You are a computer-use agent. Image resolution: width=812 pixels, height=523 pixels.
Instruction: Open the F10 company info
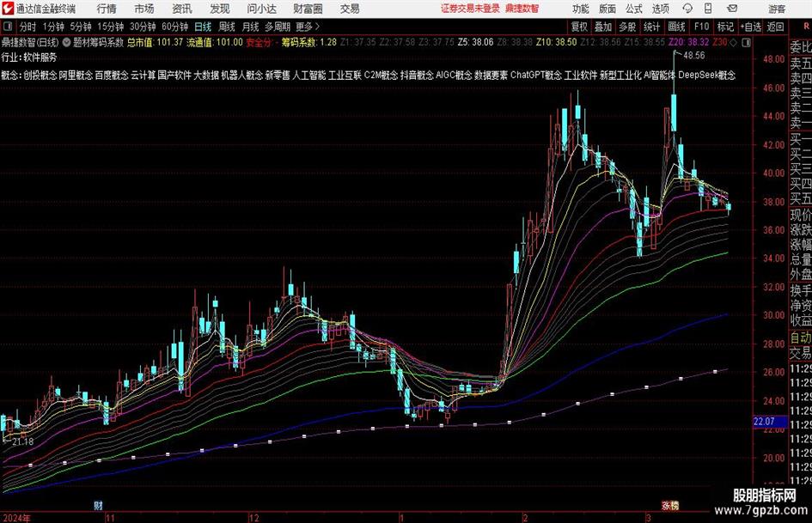coord(702,27)
